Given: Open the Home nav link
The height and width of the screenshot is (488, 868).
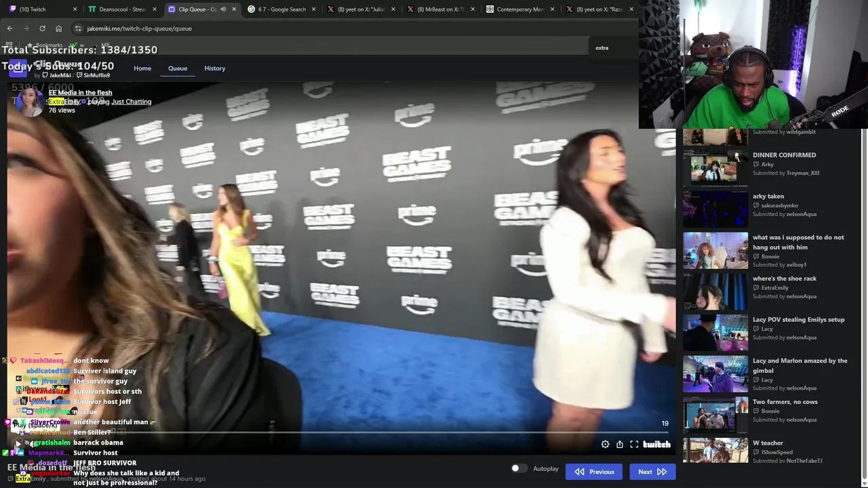Looking at the screenshot, I should coord(142,68).
